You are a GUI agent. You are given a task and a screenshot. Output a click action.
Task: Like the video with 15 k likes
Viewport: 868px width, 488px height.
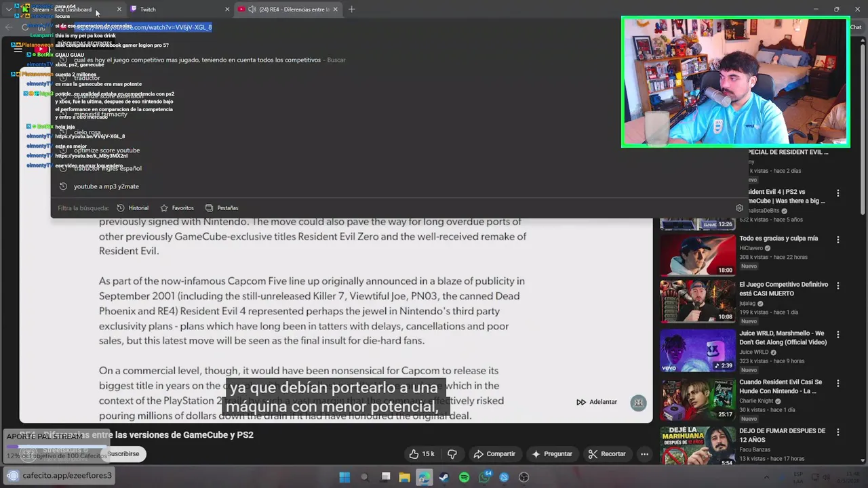(x=421, y=453)
